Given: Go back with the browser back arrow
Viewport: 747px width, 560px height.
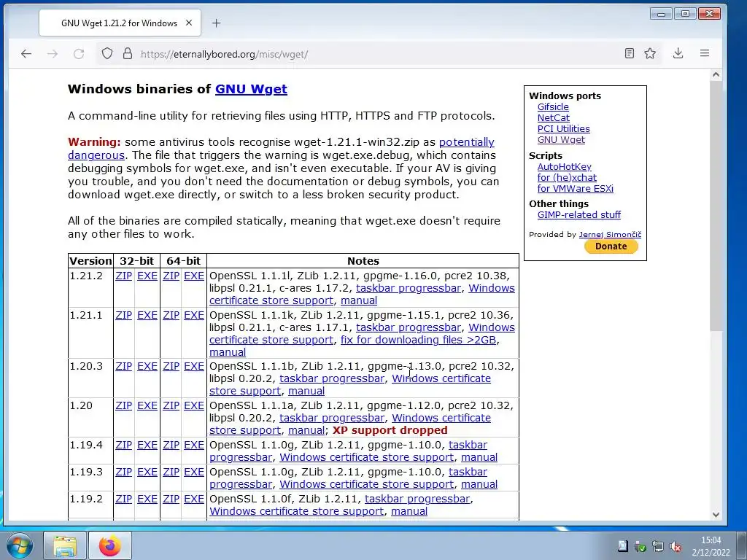Looking at the screenshot, I should coord(26,54).
